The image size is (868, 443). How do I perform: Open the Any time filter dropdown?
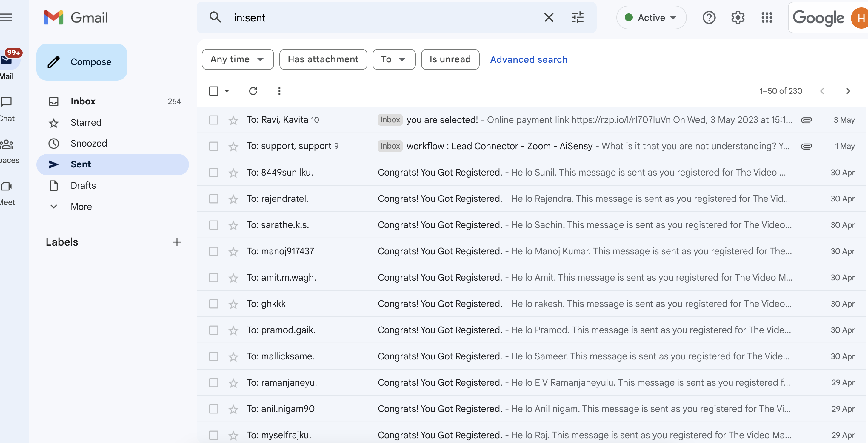[x=238, y=59]
